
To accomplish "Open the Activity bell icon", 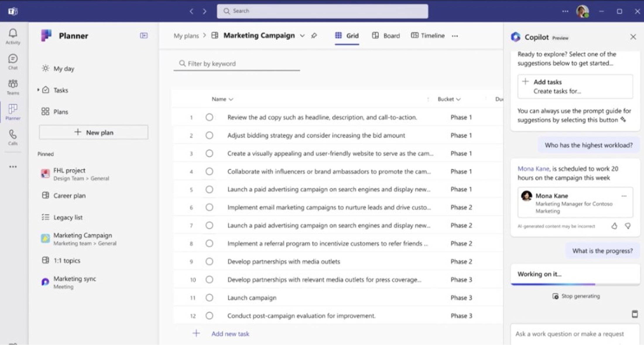I will tap(13, 36).
